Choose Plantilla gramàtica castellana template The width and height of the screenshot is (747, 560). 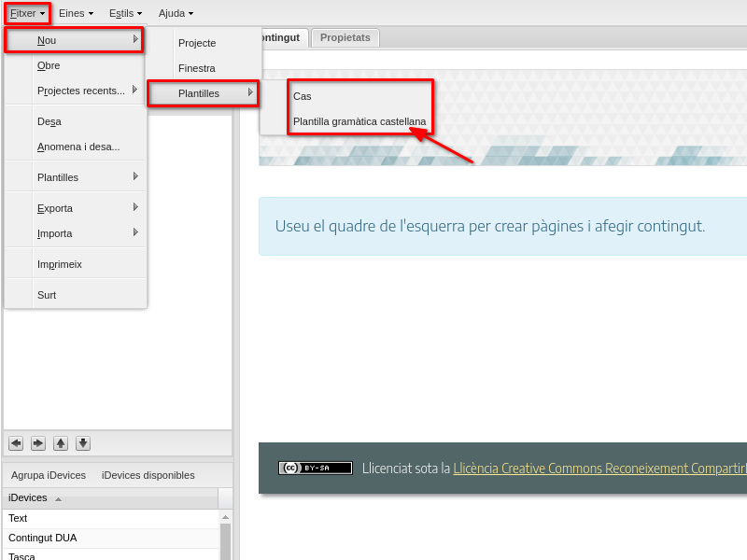[359, 121]
